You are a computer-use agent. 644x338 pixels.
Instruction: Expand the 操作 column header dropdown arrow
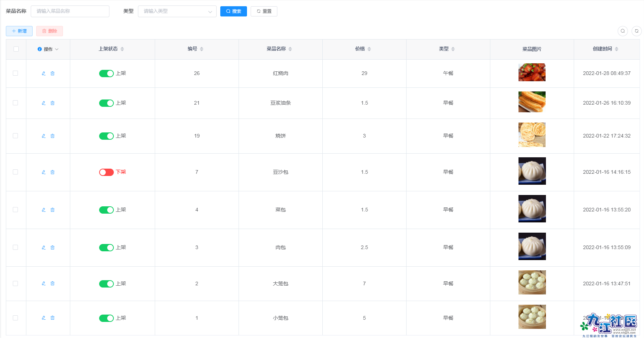(57, 49)
